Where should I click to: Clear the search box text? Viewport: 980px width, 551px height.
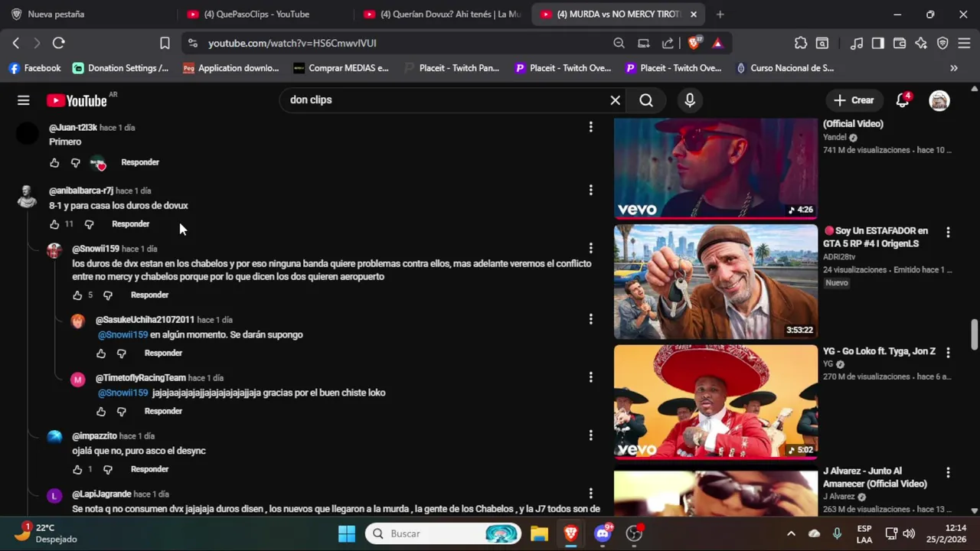615,100
